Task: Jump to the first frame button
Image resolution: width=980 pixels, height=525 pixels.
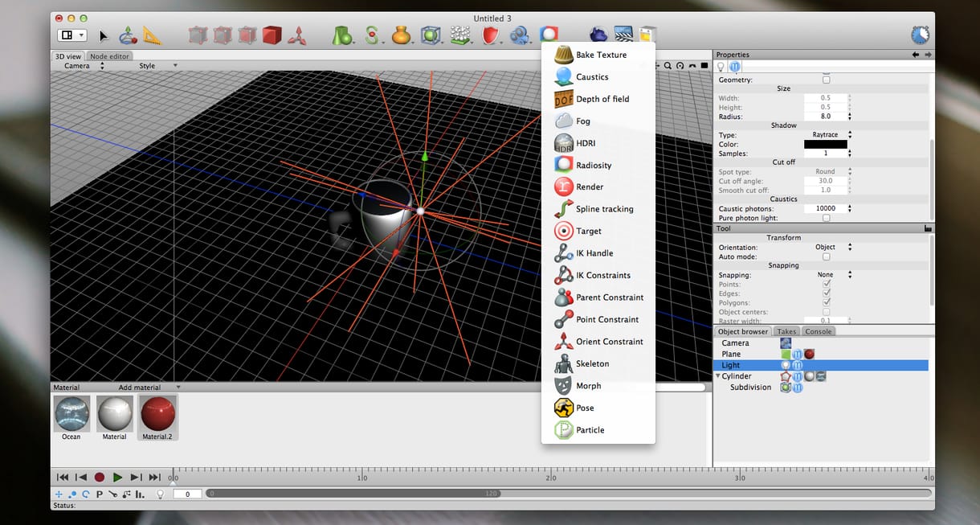Action: click(63, 478)
